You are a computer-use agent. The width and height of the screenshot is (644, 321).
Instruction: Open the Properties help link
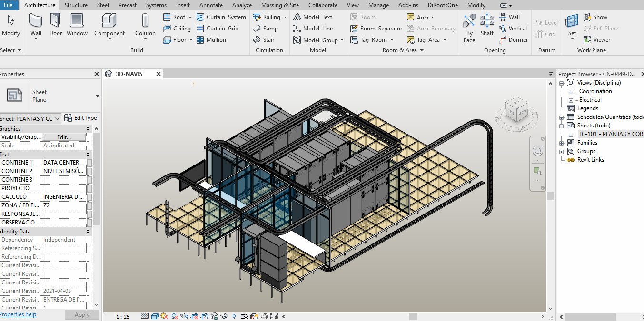pos(18,314)
